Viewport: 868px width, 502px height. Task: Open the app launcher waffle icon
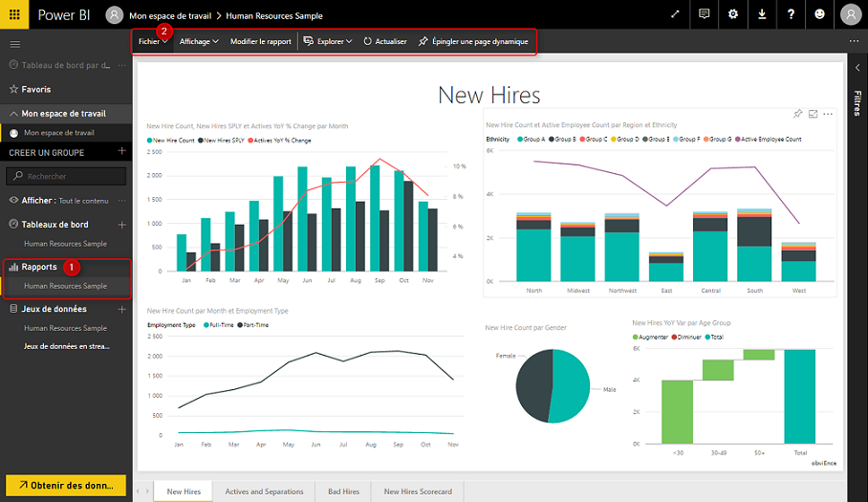[14, 14]
